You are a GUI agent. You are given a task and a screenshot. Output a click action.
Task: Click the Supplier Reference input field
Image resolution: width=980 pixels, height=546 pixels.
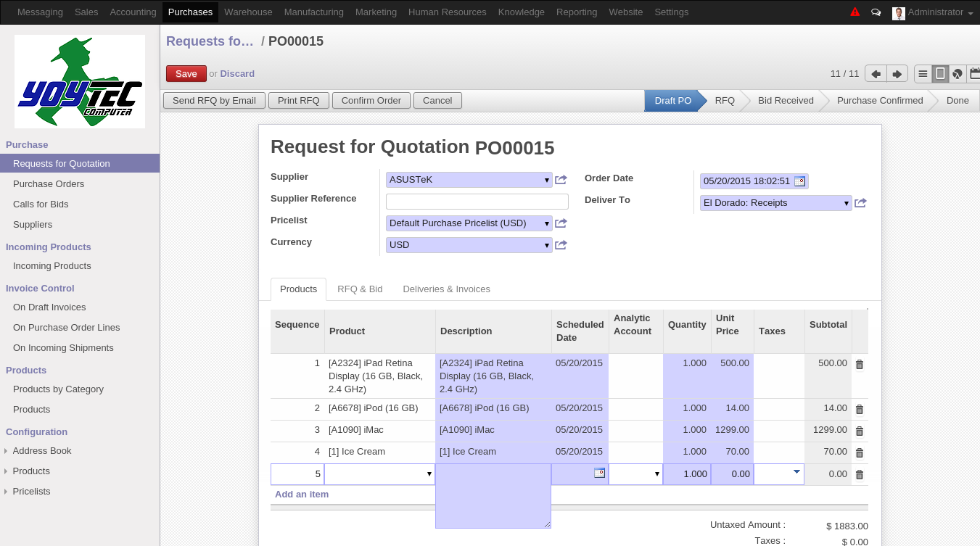(x=477, y=202)
